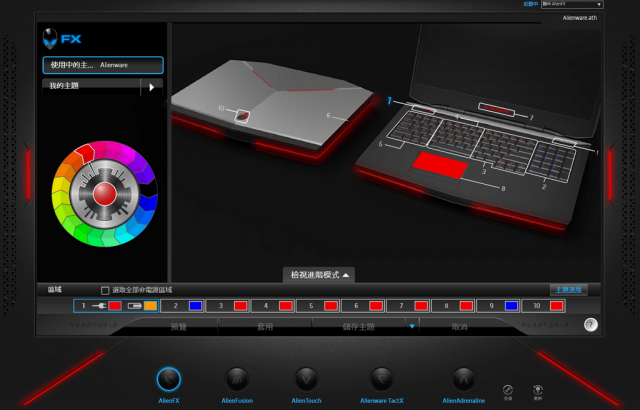The height and width of the screenshot is (410, 640).
Task: Click the 更新 update icon
Action: tap(538, 392)
